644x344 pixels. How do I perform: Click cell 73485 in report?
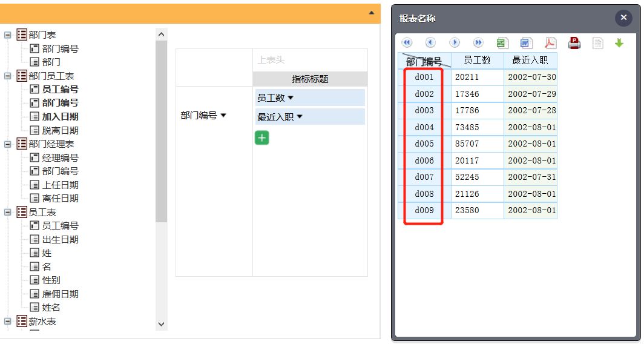[477, 127]
